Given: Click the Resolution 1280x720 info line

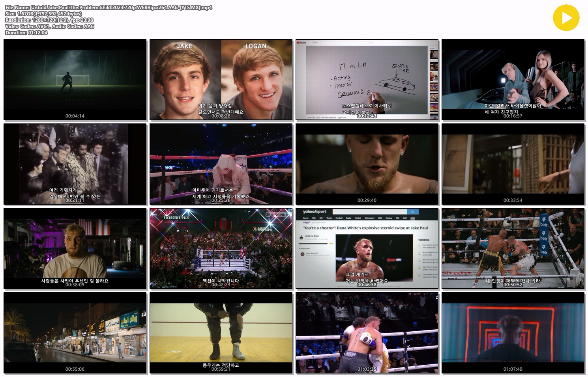Looking at the screenshot, I should point(49,20).
